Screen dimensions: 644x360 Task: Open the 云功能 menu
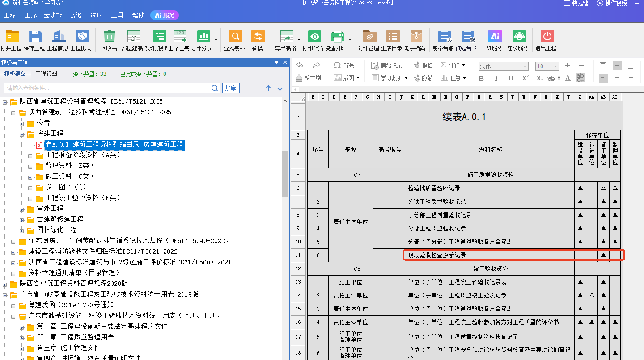coord(53,15)
